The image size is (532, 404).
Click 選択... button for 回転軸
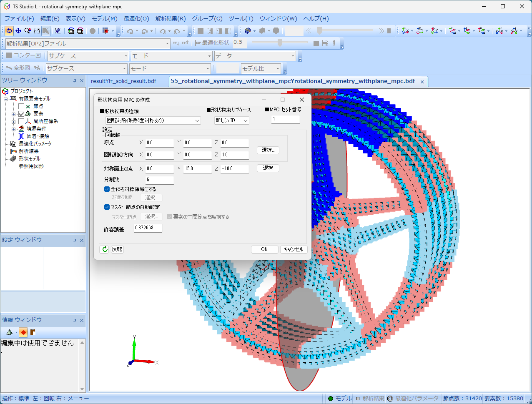[268, 150]
